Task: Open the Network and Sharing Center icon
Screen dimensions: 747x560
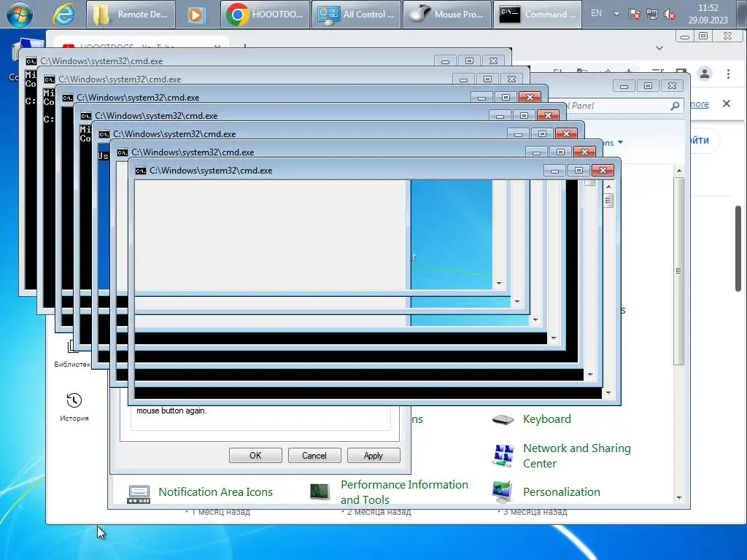Action: tap(503, 456)
